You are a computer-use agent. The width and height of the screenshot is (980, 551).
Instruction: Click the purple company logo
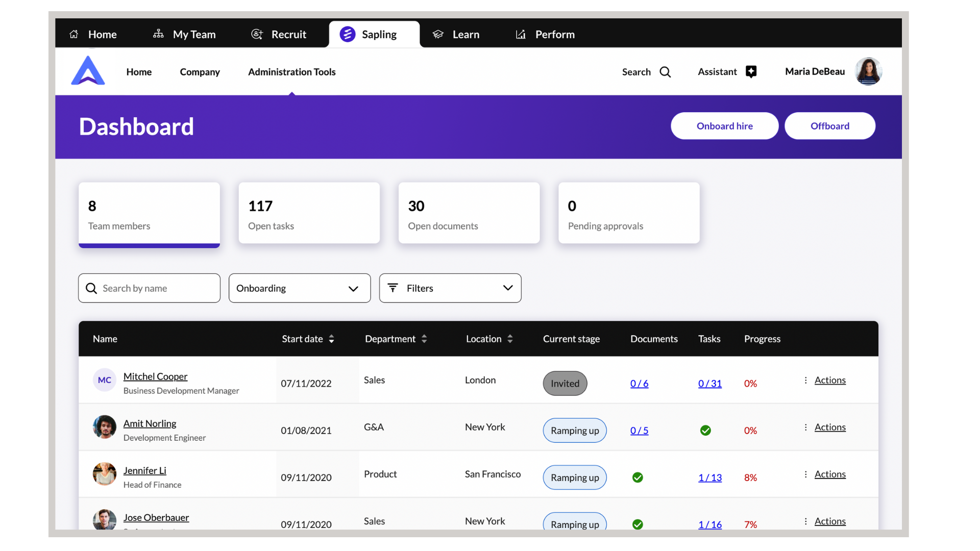pos(88,71)
